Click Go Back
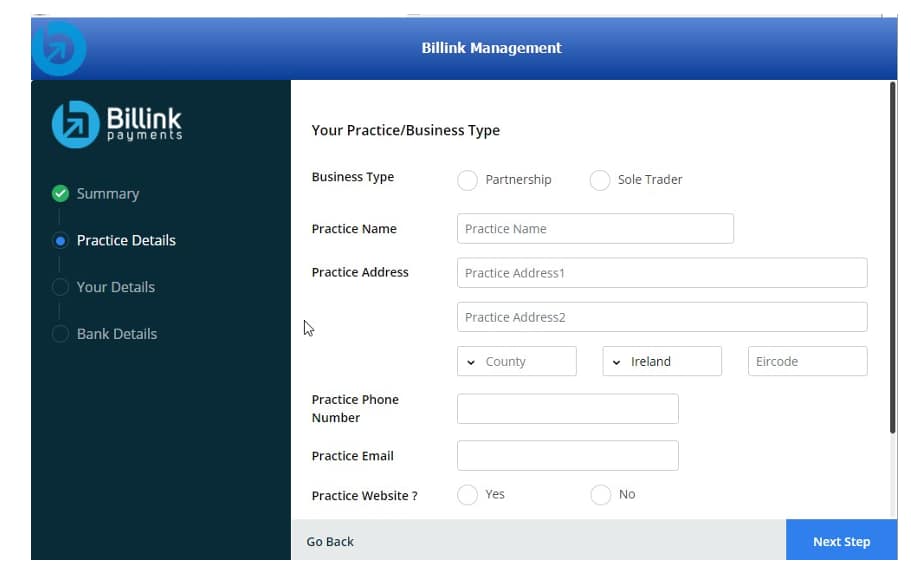The width and height of the screenshot is (911, 571). tap(330, 542)
